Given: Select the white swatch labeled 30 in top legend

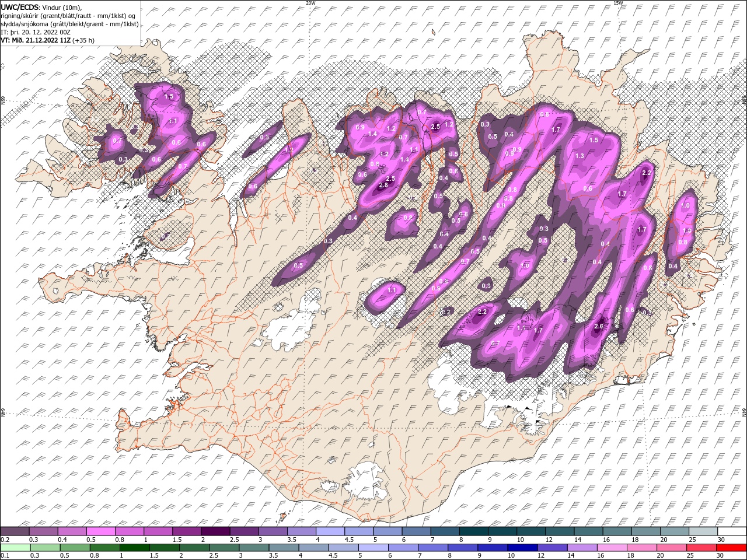Looking at the screenshot, I should pos(731,531).
